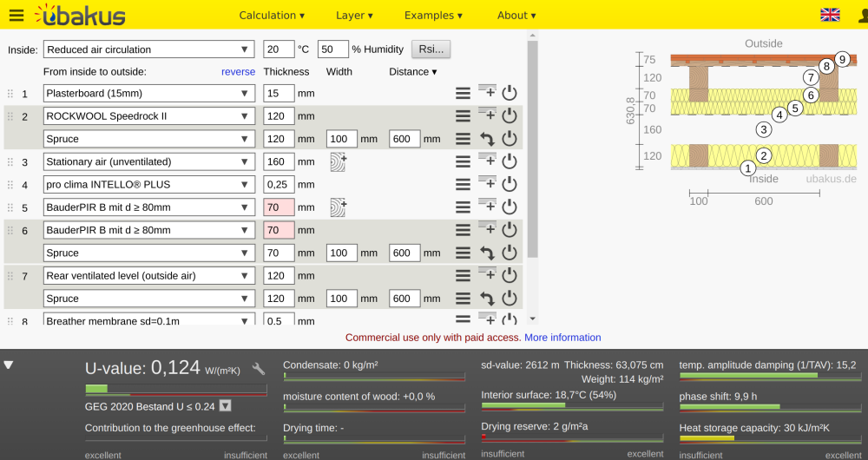This screenshot has height=460, width=868.
Task: Open options menu for layer 6 BauderPIR
Action: pyautogui.click(x=464, y=230)
